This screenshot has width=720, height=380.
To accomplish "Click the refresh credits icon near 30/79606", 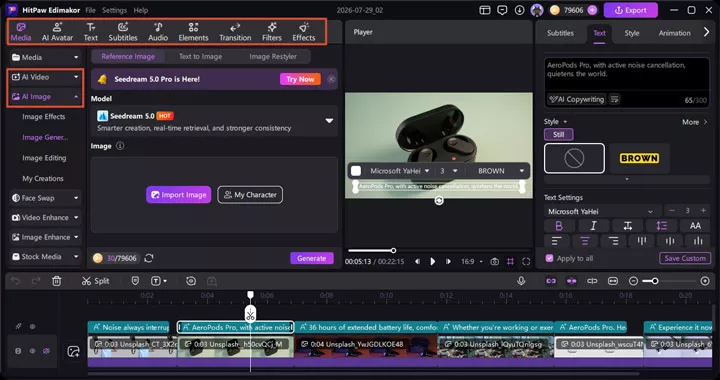I will 149,258.
